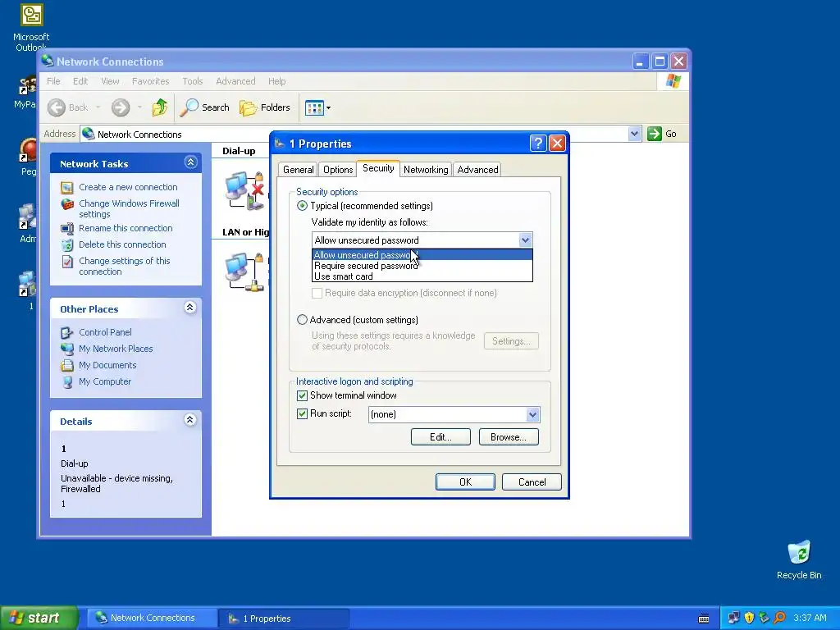This screenshot has height=630, width=840.
Task: Open the Favorites menu
Action: tap(151, 81)
